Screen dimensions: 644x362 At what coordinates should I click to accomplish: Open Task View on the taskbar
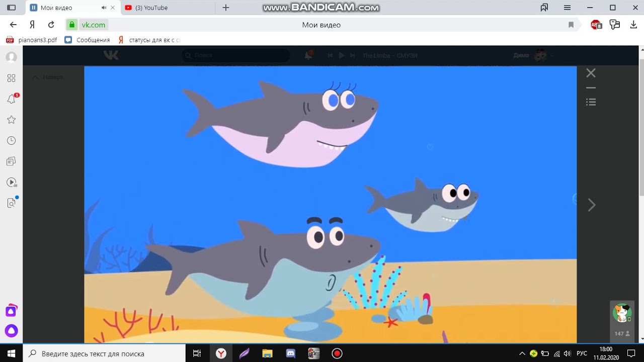pyautogui.click(x=197, y=353)
